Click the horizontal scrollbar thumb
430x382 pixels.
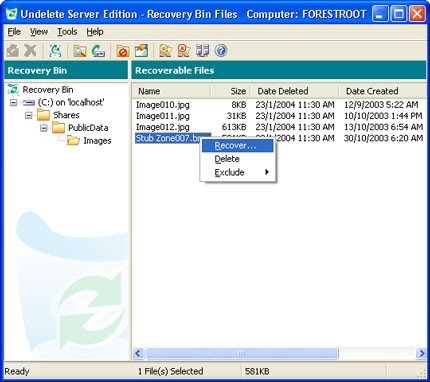coord(242,353)
